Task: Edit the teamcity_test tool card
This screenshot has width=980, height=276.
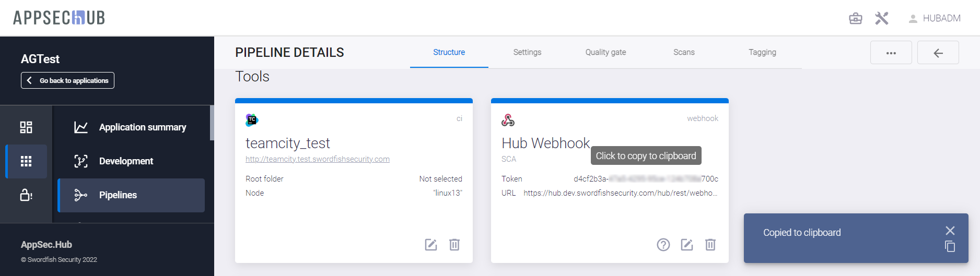Action: [x=431, y=245]
